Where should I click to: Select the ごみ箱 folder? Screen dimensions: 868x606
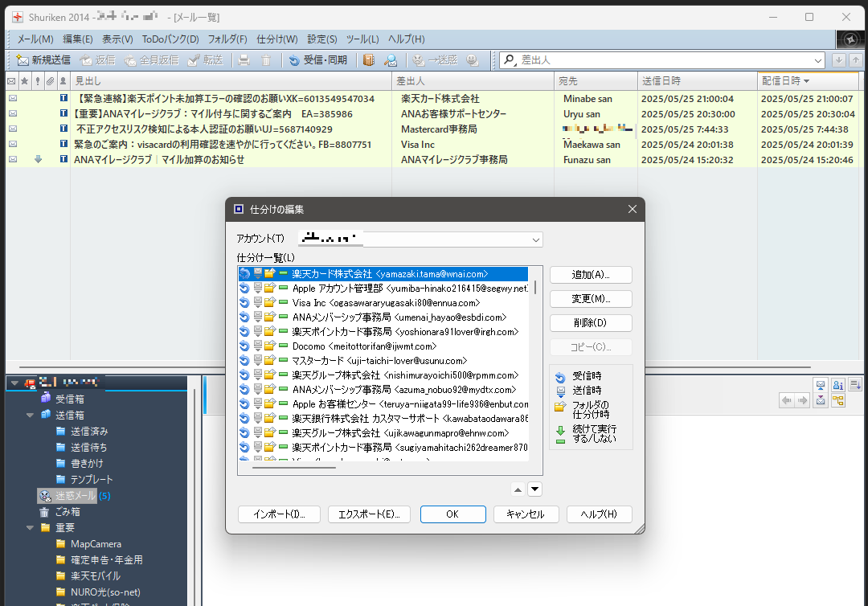(x=60, y=512)
